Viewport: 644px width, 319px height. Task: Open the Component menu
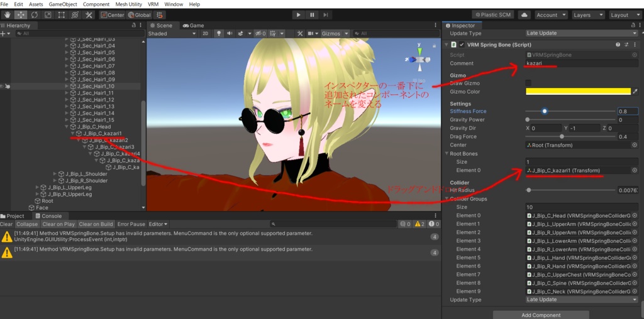[x=96, y=4]
